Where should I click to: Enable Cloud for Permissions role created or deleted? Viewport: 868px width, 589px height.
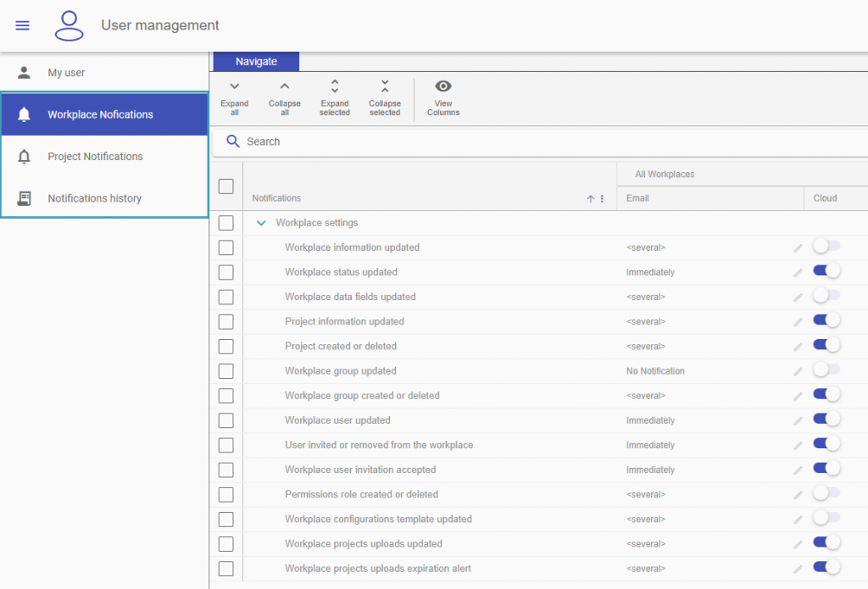826,492
